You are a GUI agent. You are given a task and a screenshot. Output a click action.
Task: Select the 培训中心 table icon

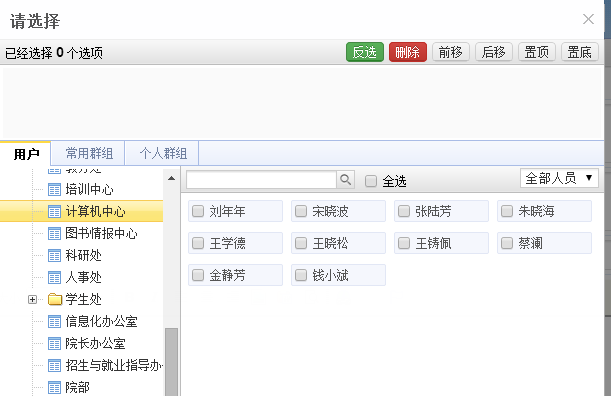[54, 190]
